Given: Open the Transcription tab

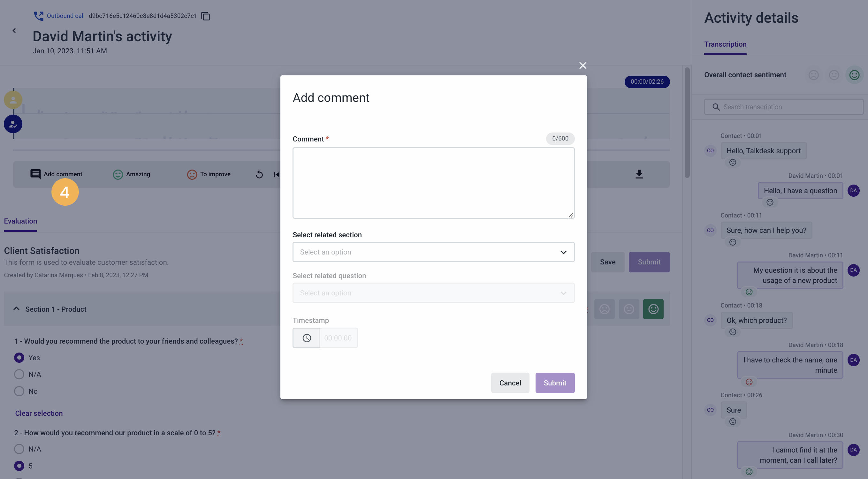Looking at the screenshot, I should click(x=725, y=44).
